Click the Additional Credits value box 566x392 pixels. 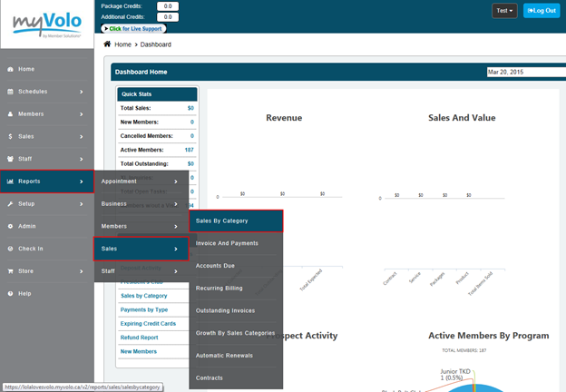tap(168, 17)
